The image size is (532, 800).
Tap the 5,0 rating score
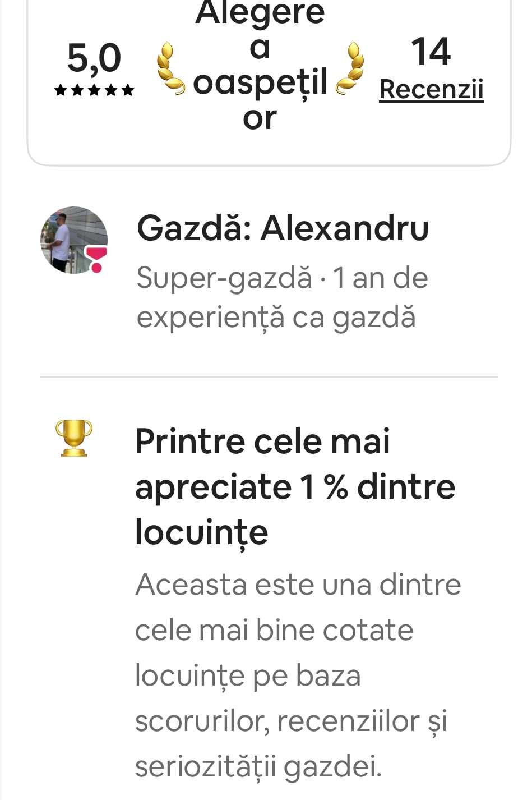(x=94, y=57)
